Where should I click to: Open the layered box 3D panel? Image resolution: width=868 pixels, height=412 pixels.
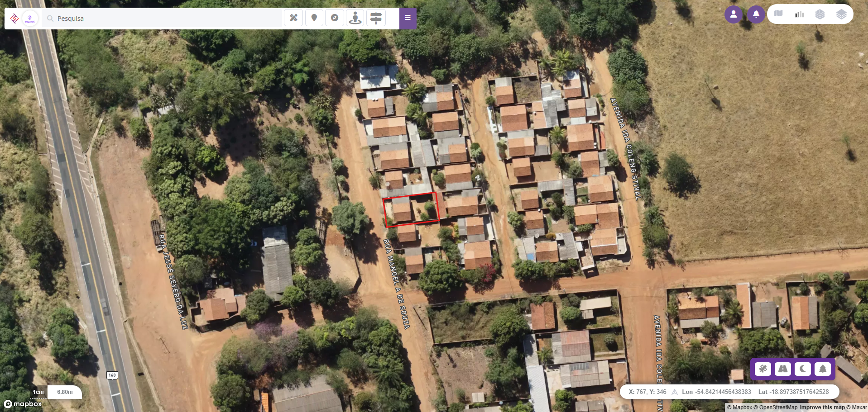coord(820,14)
